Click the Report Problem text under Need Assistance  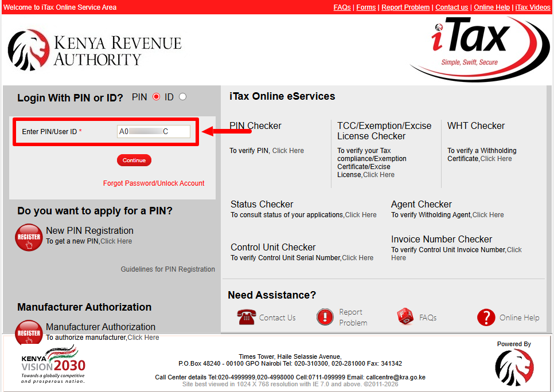(x=353, y=317)
